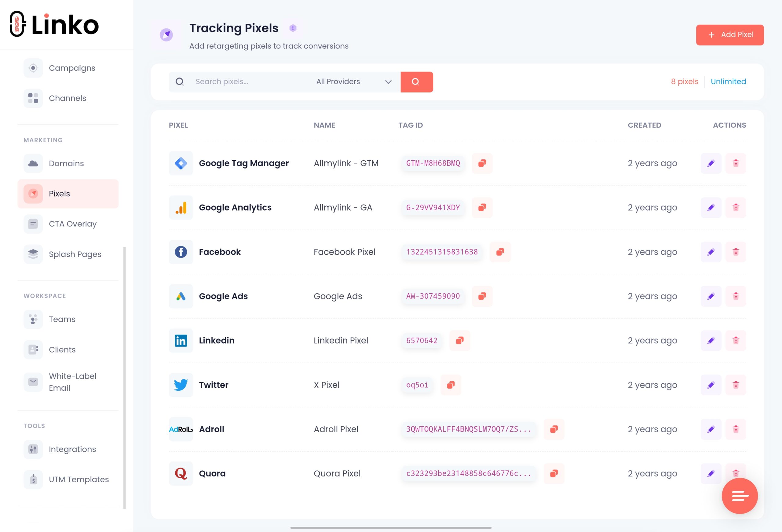This screenshot has width=782, height=532.
Task: Open Teams in the sidebar
Action: point(68,319)
